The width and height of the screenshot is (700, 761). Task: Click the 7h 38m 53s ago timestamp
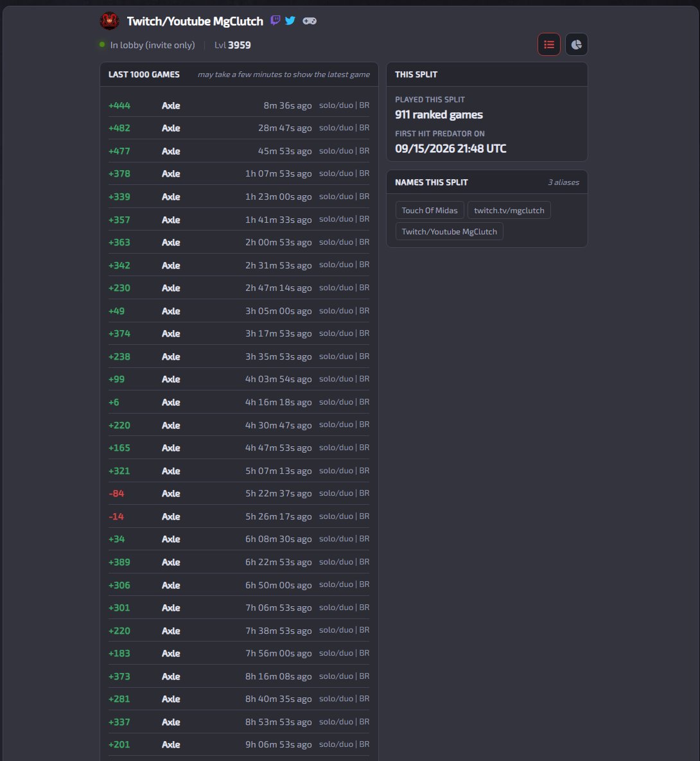click(x=279, y=631)
